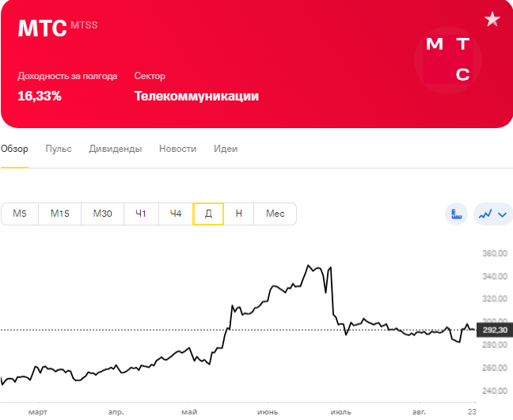Open the Обзор tab

pos(14,149)
